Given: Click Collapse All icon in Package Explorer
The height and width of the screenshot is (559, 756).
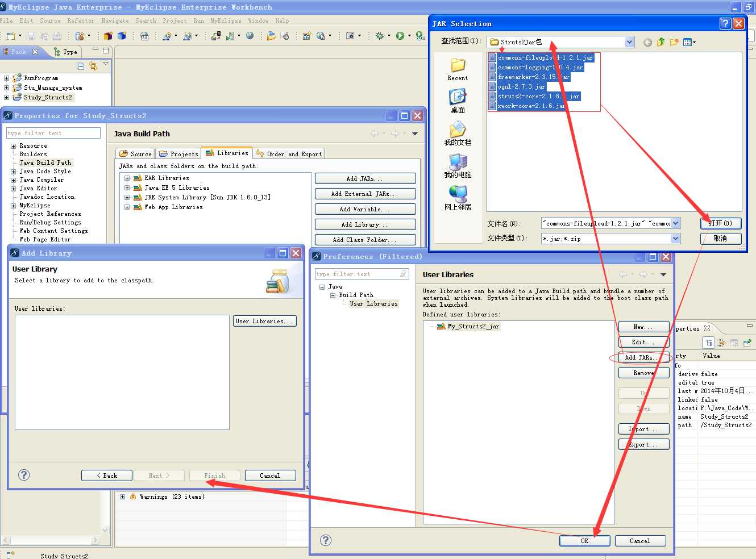Looking at the screenshot, I should [x=80, y=66].
